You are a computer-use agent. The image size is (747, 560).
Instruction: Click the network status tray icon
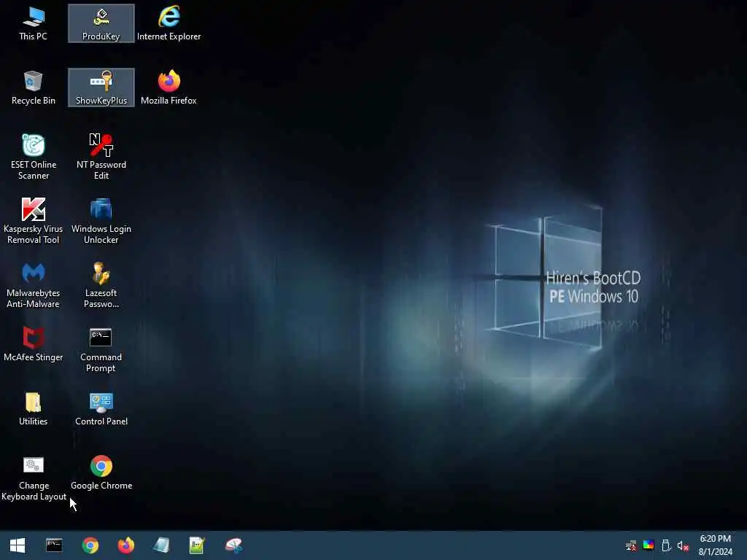coord(631,545)
